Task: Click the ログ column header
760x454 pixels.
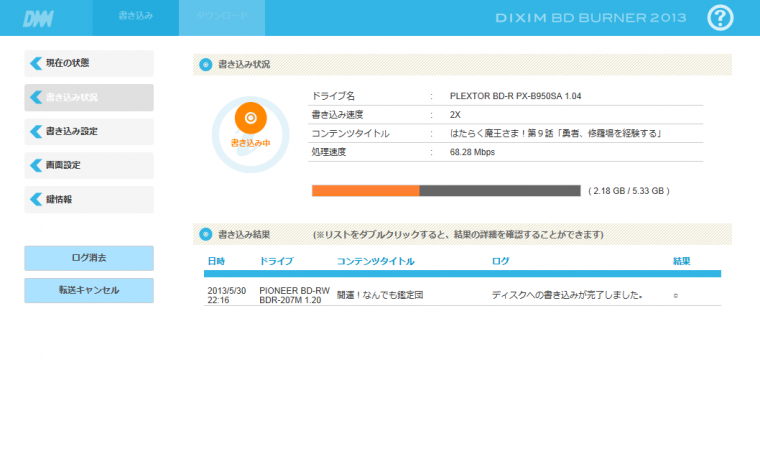Action: pos(500,261)
